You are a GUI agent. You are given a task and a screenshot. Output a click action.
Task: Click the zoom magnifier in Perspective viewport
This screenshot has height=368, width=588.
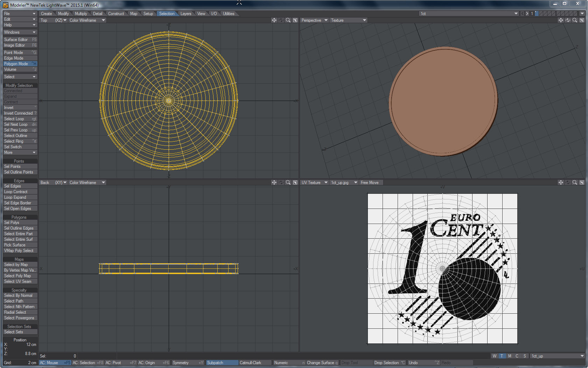575,20
